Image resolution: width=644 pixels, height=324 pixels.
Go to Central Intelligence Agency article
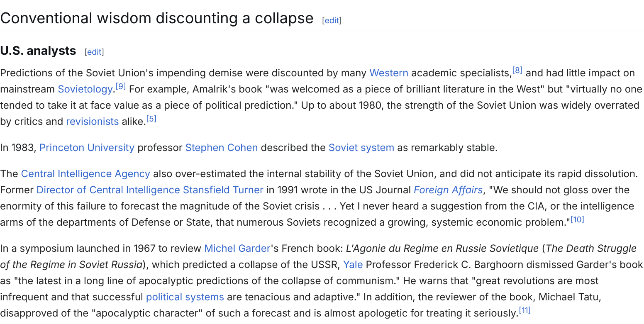[85, 174]
